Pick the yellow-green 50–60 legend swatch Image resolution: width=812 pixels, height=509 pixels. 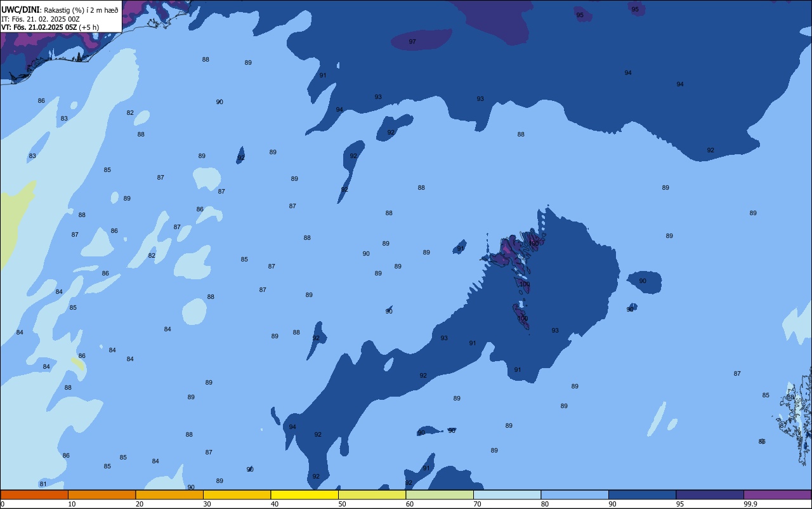point(372,494)
